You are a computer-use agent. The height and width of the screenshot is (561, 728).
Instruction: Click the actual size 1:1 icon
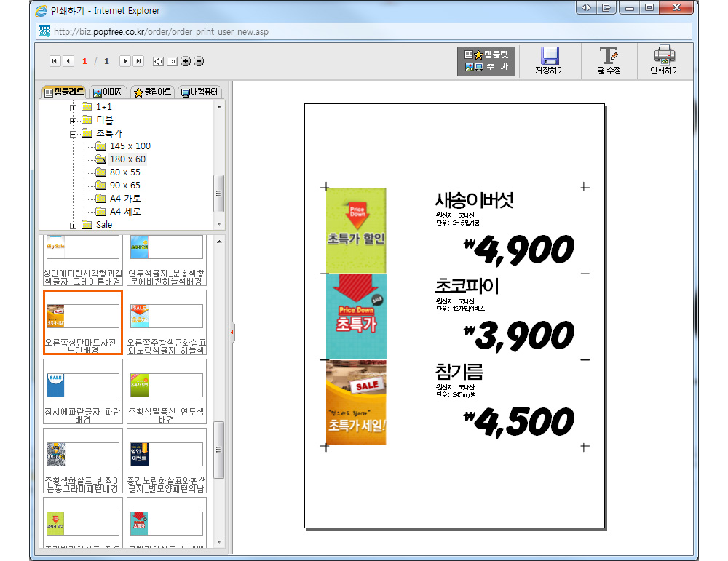173,61
